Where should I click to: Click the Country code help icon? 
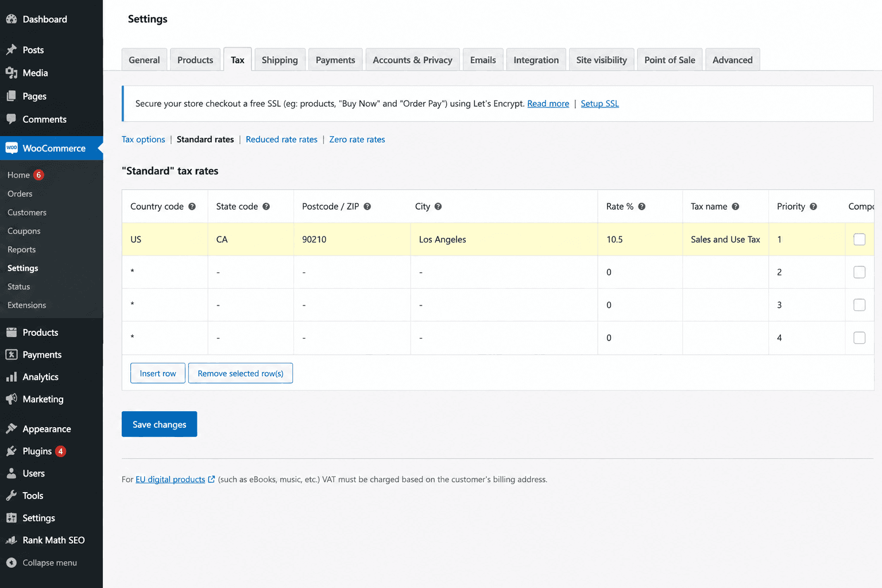click(192, 206)
